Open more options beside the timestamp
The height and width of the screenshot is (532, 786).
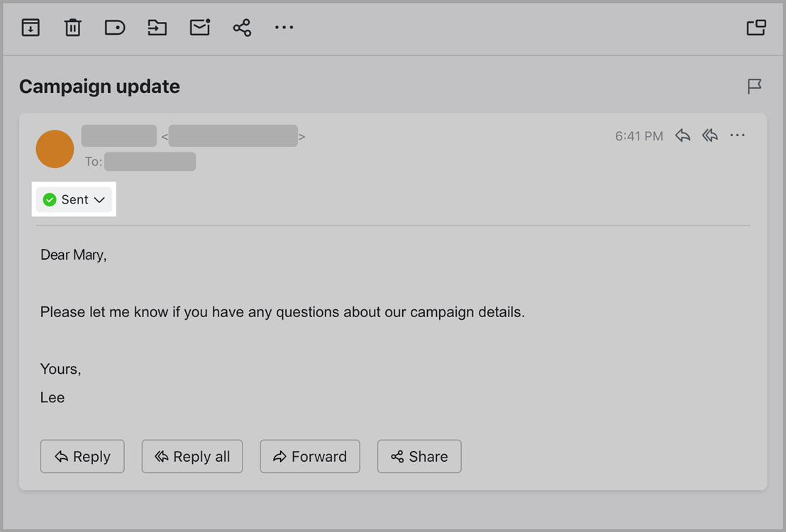(738, 135)
